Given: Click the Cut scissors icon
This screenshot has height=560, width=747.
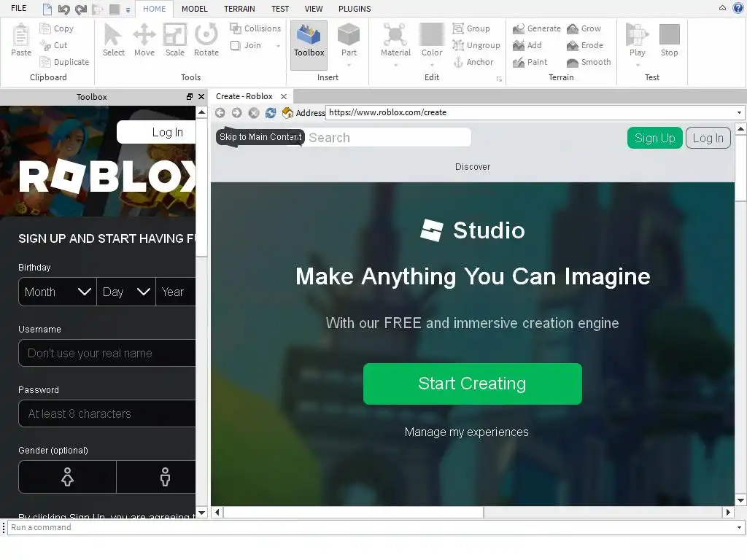Looking at the screenshot, I should pos(45,45).
